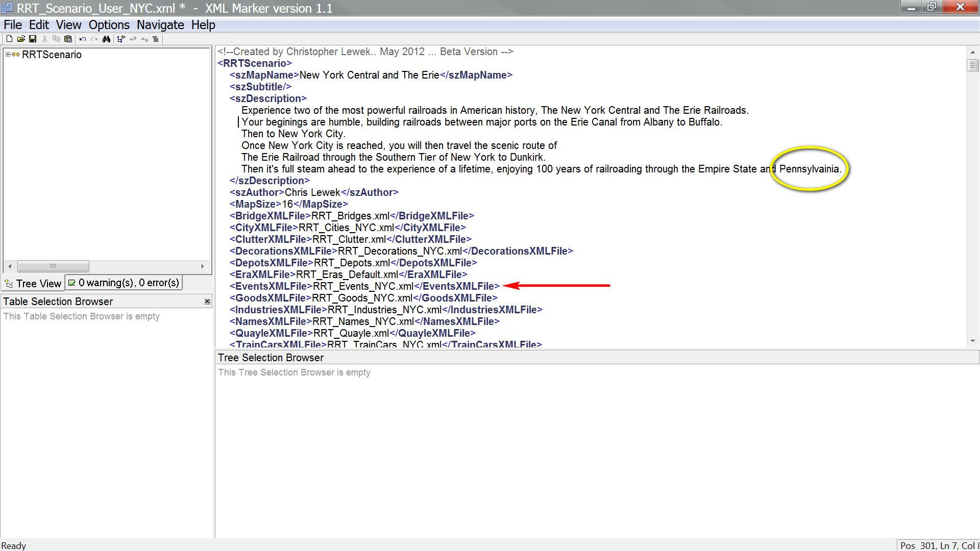The image size is (980, 551).
Task: Open the Navigate menu
Action: click(x=160, y=24)
